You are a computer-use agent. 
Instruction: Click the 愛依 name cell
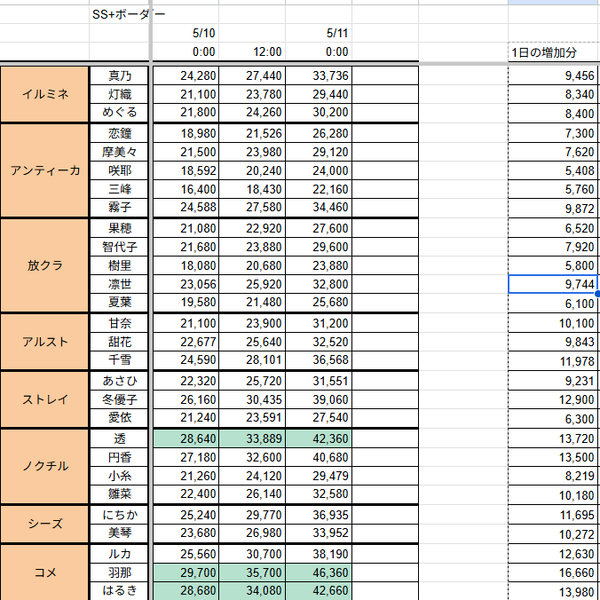tap(119, 417)
